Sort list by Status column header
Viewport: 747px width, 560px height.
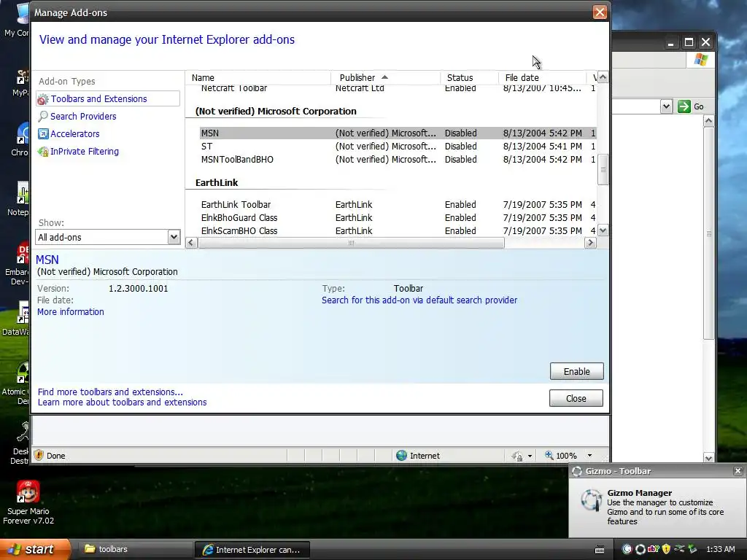(469, 77)
